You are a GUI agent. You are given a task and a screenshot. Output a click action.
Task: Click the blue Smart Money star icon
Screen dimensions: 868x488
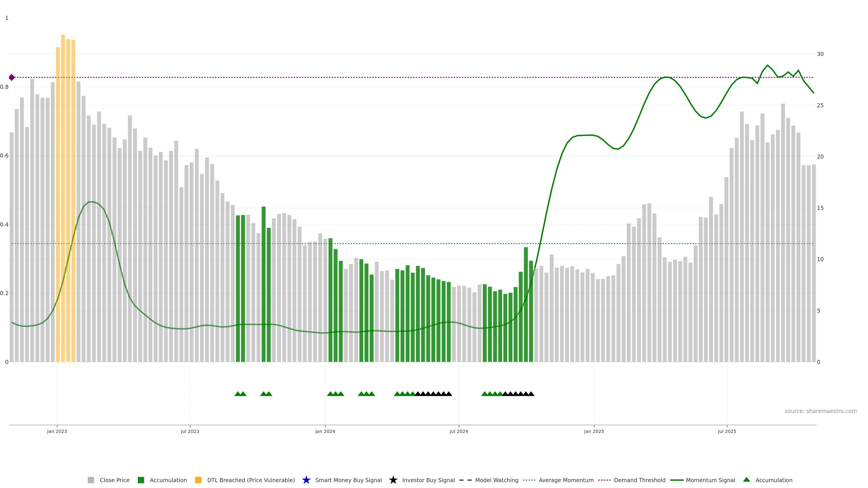[x=306, y=480]
